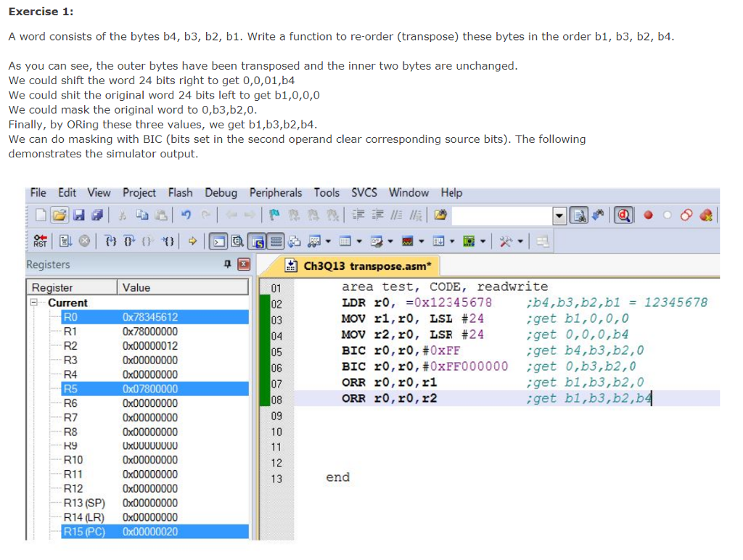743x560 pixels.
Task: Step into the next instruction
Action: (109, 241)
